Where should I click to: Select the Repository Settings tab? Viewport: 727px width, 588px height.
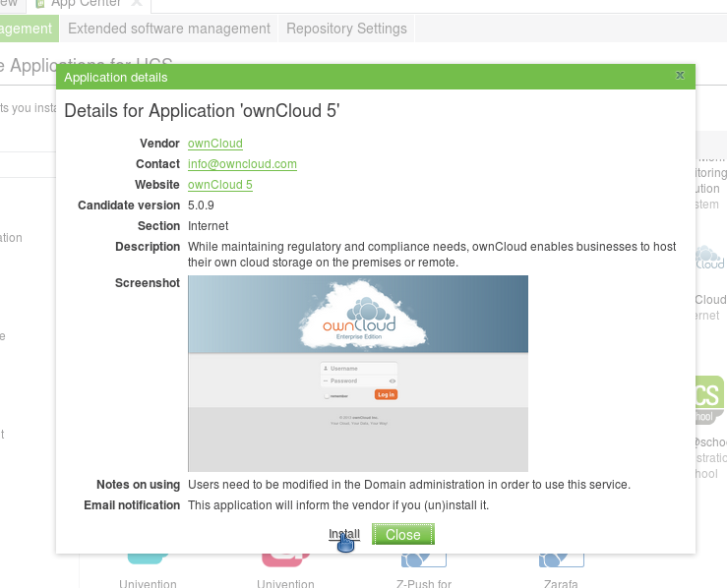pyautogui.click(x=346, y=29)
